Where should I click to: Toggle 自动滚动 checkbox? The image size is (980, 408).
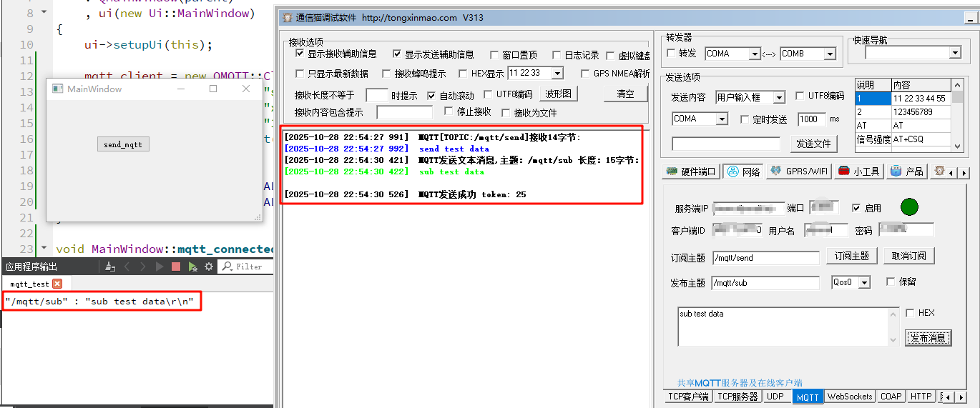(431, 95)
